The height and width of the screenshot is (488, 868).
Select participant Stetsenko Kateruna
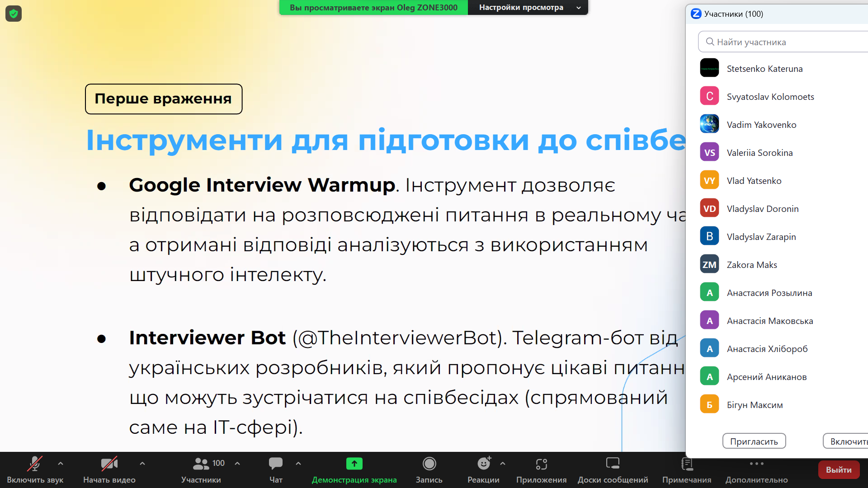click(x=777, y=69)
